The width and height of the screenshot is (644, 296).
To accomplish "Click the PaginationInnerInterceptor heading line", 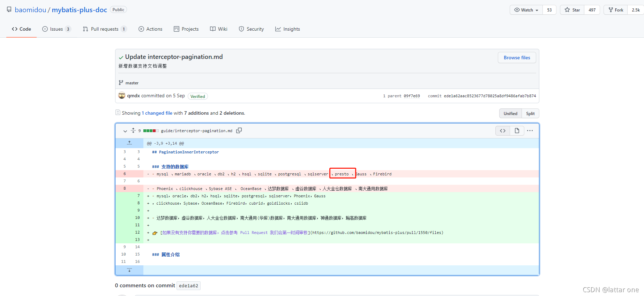I will (186, 152).
